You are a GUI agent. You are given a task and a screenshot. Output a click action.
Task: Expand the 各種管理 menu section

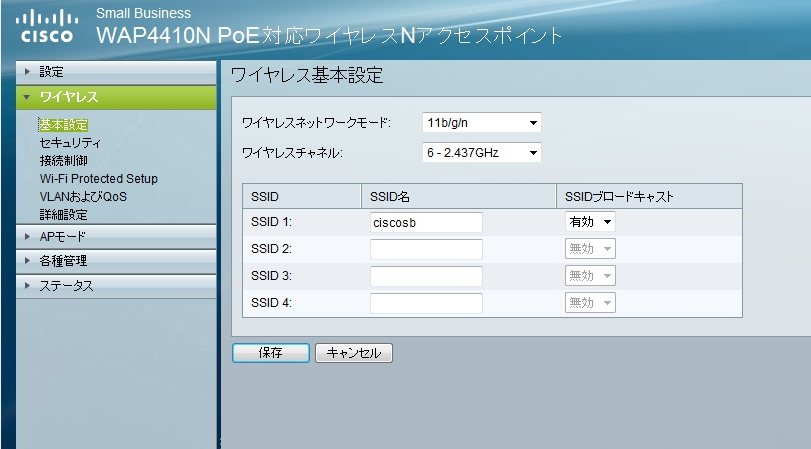coord(116,261)
